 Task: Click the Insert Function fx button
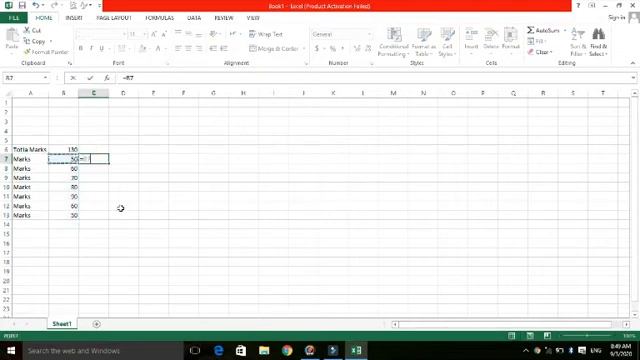click(x=107, y=78)
